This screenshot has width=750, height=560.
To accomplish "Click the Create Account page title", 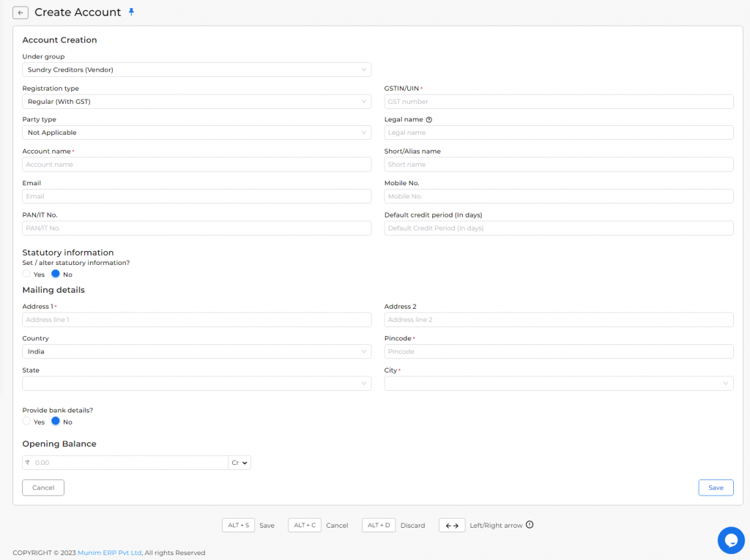I will pos(78,12).
